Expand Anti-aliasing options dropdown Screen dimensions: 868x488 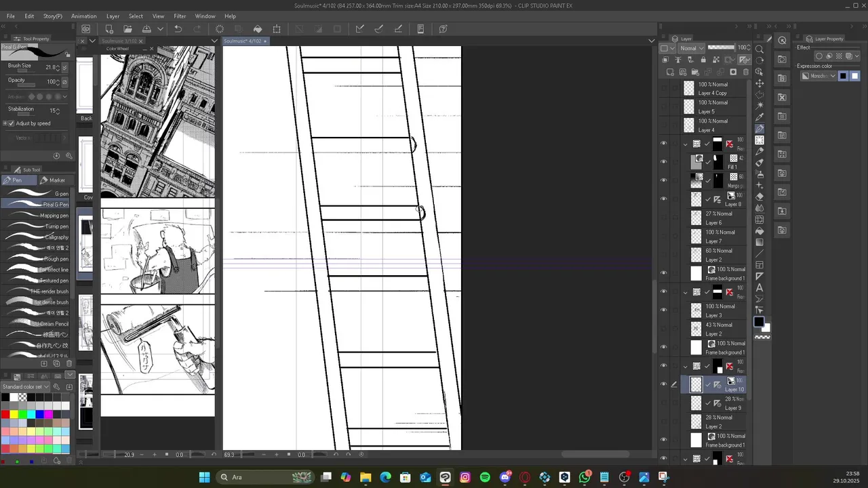click(66, 97)
